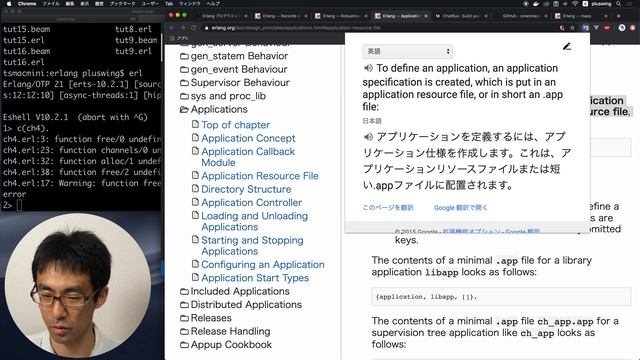The height and width of the screenshot is (360, 640).
Task: Open the source language dropdown 英語
Action: coord(407,51)
